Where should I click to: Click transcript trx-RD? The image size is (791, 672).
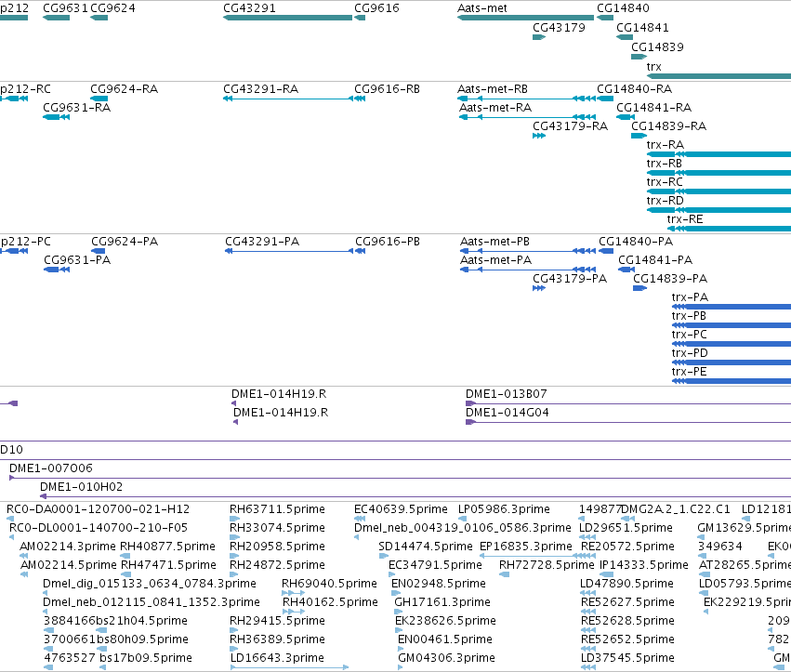pos(665,201)
